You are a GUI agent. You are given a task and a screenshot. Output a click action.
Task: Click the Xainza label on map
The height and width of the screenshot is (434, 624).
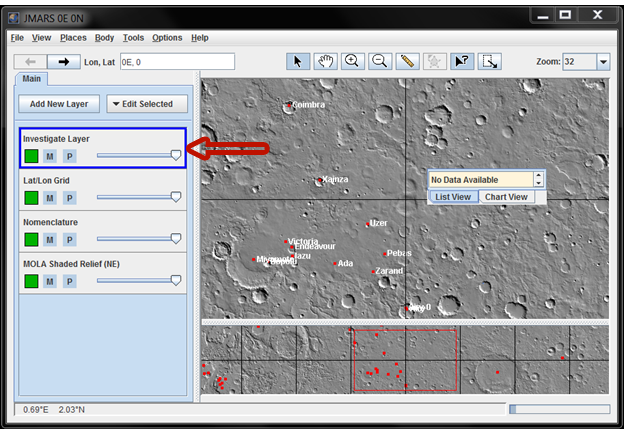pos(335,179)
